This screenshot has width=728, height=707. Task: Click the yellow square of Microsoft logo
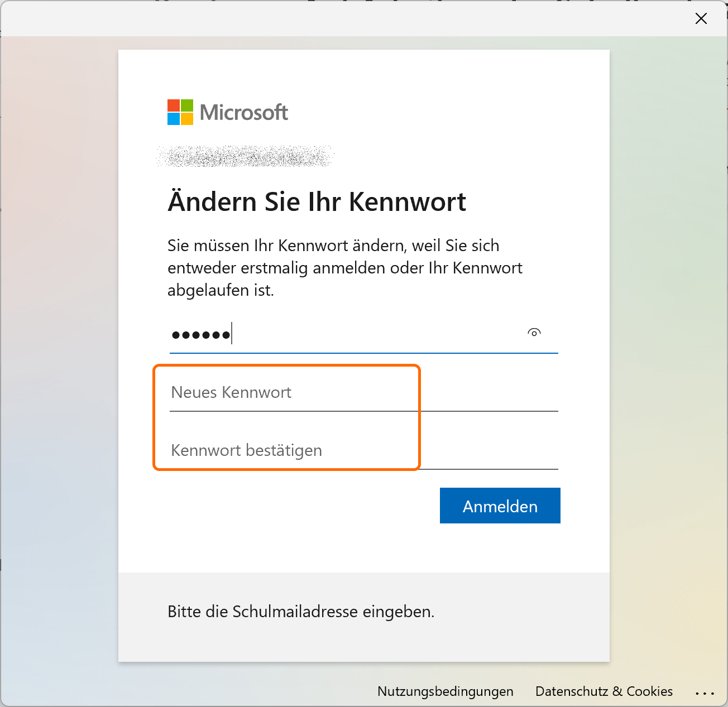[x=187, y=119]
